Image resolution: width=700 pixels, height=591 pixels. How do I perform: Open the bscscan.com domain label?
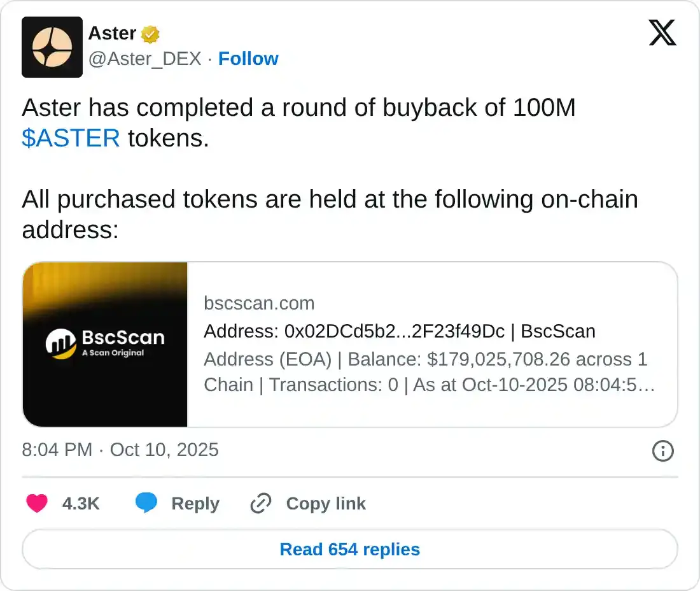point(259,303)
